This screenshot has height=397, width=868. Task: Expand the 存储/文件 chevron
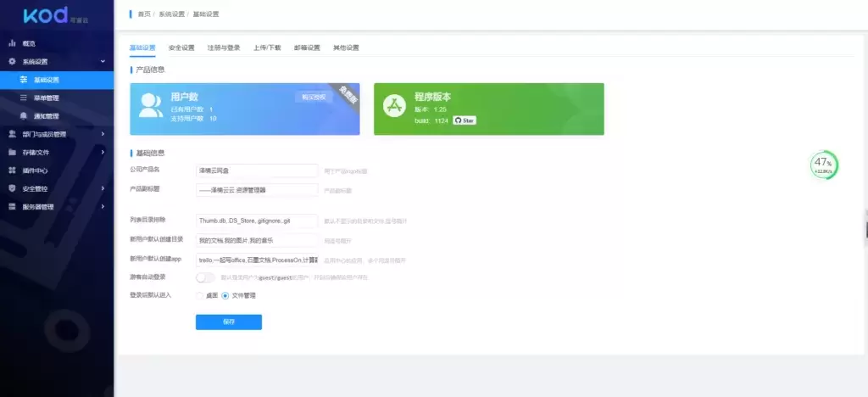click(103, 152)
